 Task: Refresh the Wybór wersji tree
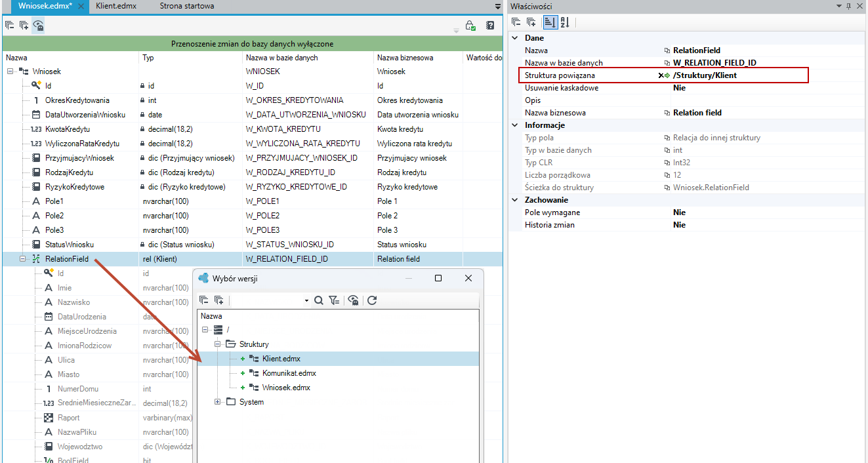coord(372,300)
